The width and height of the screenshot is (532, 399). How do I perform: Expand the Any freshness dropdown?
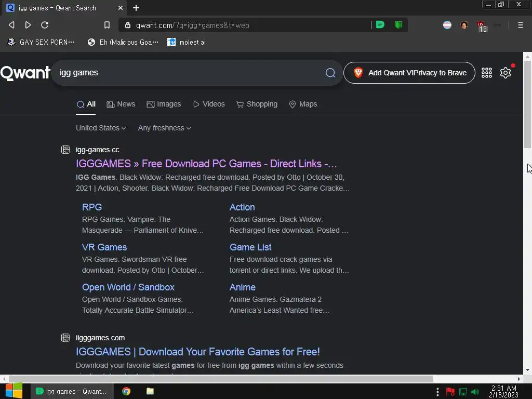click(x=164, y=128)
